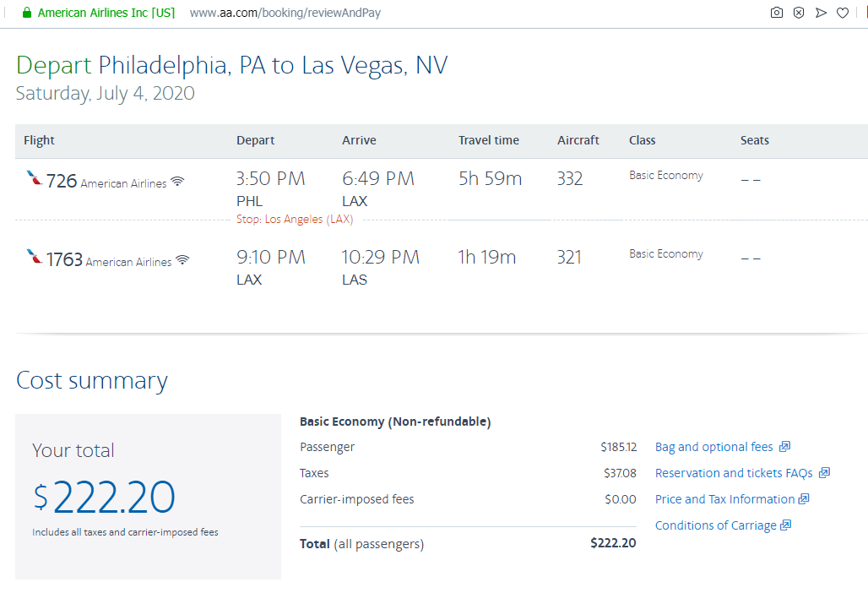Click aircraft code 332 for flight 726
This screenshot has height=593, width=868.
[570, 179]
